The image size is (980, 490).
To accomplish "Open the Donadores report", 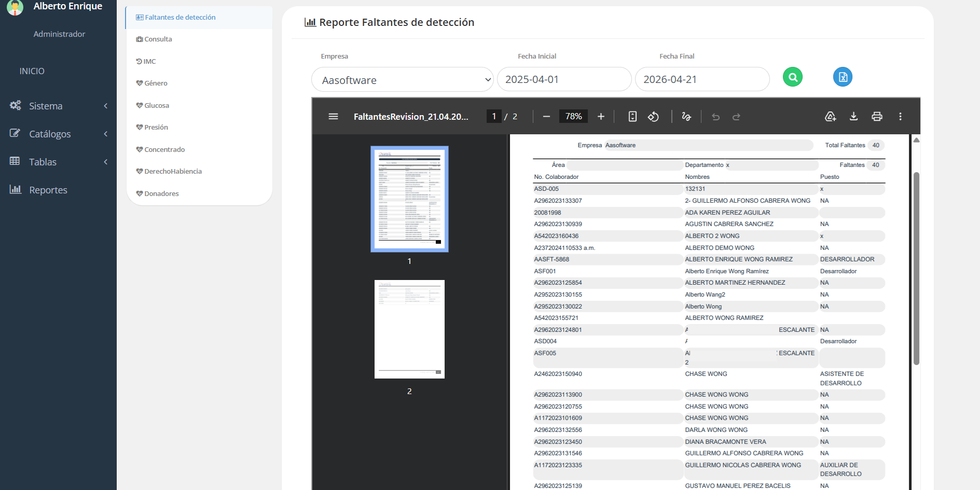I will coord(161,194).
